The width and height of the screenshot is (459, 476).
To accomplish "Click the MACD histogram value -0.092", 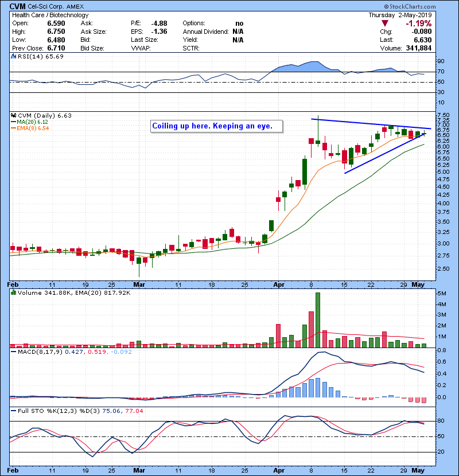I will tap(121, 352).
